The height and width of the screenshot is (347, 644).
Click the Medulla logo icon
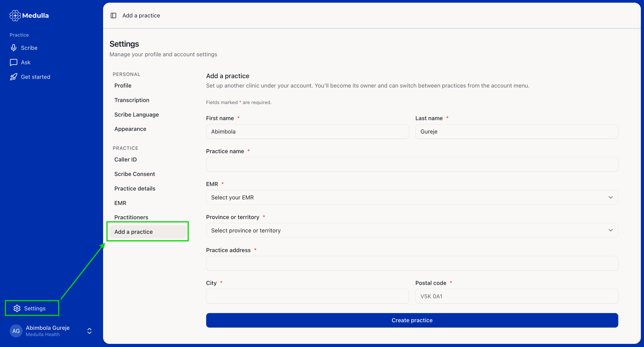coord(15,15)
